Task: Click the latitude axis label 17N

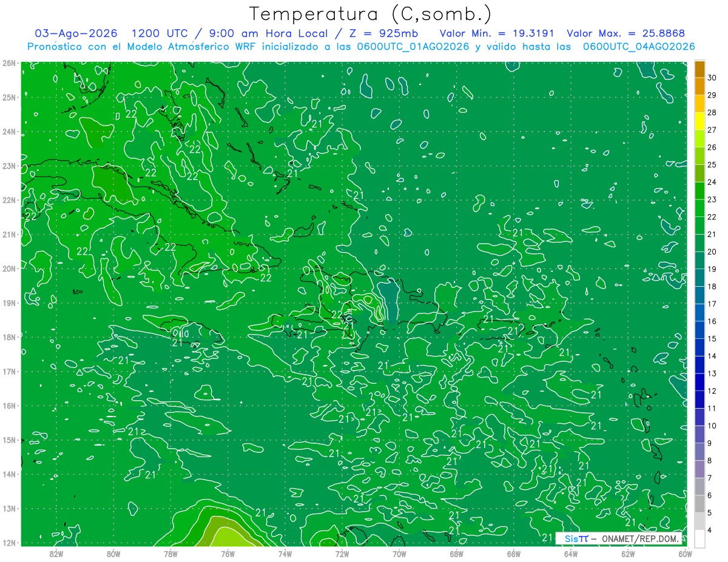Action: coord(9,371)
